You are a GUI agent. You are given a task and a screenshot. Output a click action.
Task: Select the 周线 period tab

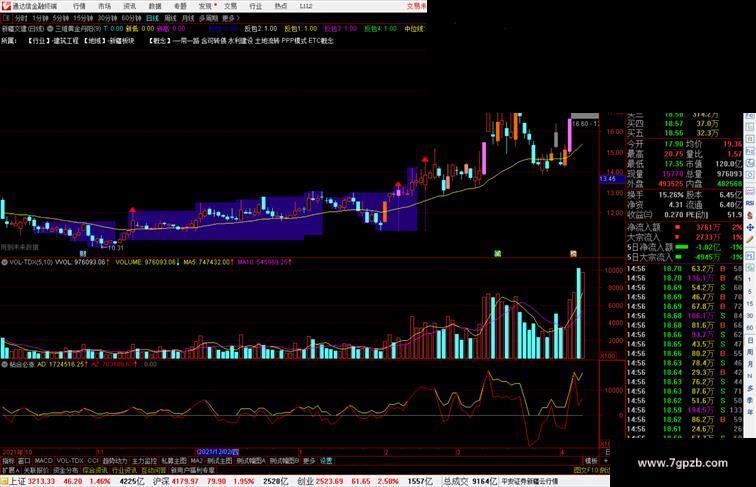170,18
